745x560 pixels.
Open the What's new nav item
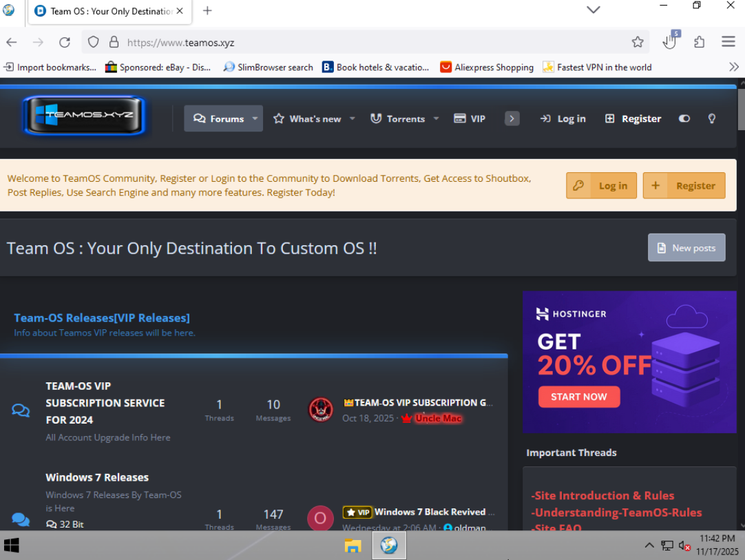(x=307, y=118)
